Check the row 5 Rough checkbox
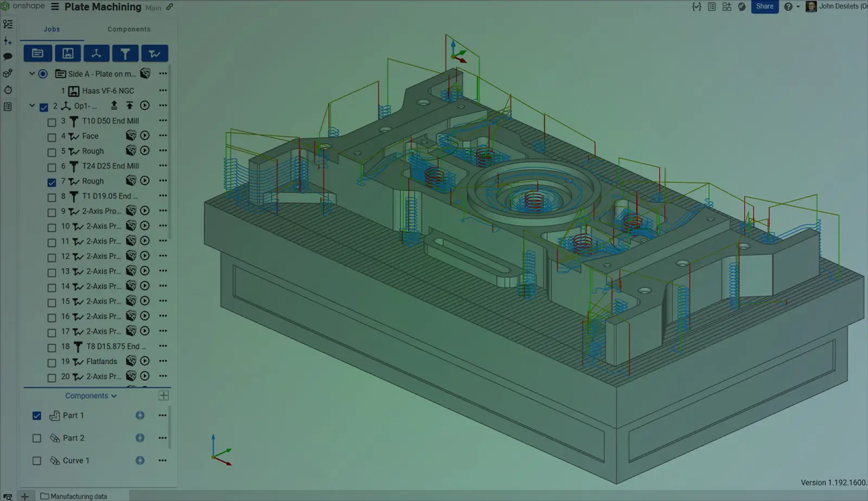Screen dimensions: 868x501 [52, 153]
